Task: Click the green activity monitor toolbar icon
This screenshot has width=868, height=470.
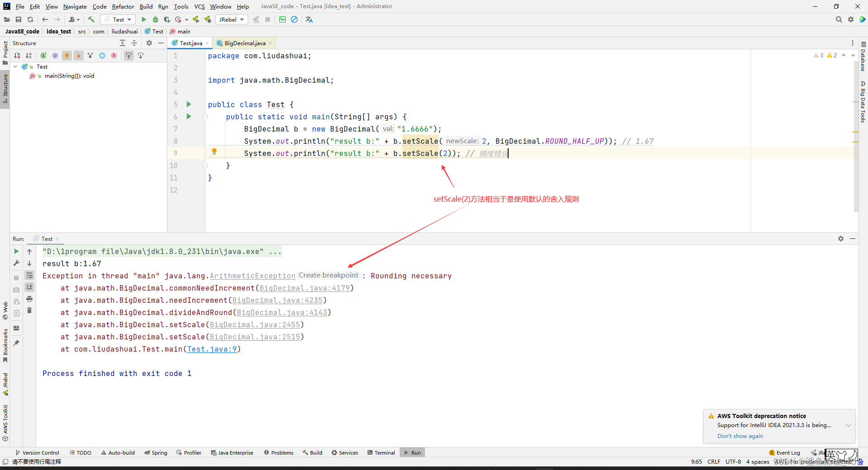Action: pyautogui.click(x=283, y=19)
